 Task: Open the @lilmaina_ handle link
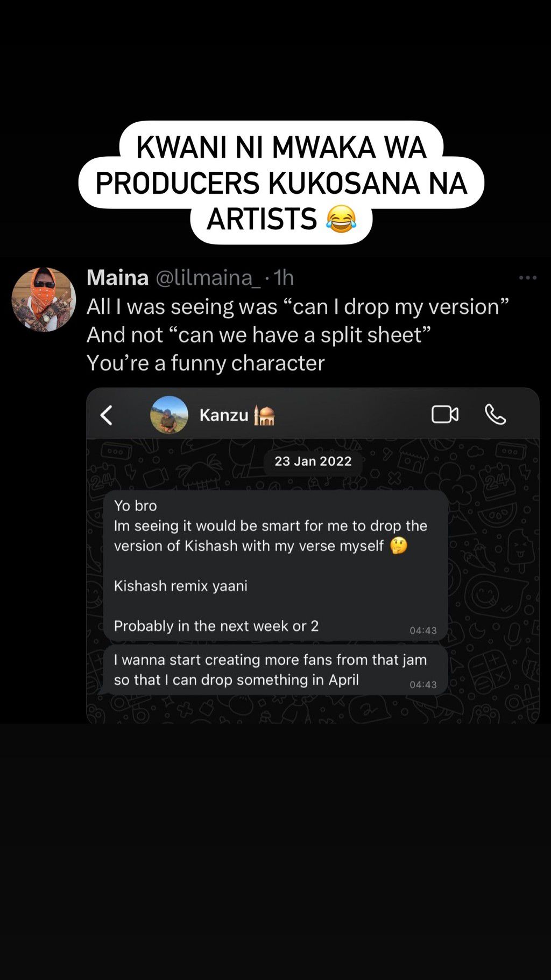pyautogui.click(x=208, y=278)
